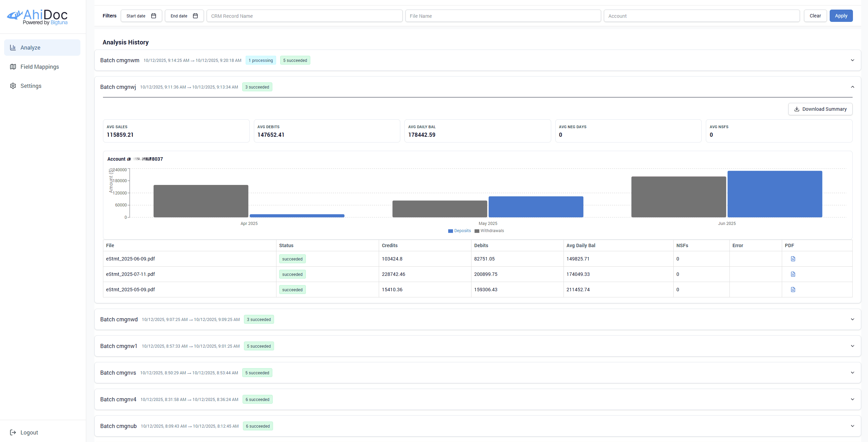Click the Apply filter button
Viewport: 868px width, 442px height.
pos(841,16)
